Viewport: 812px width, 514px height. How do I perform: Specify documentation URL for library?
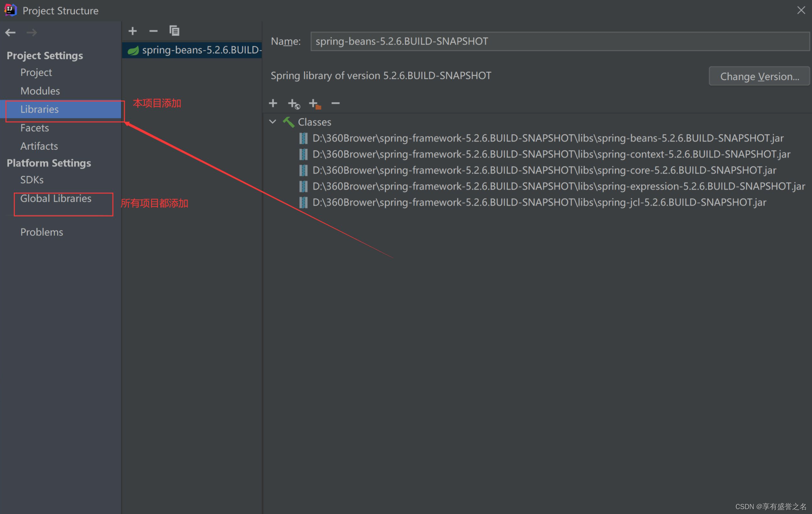coord(294,104)
